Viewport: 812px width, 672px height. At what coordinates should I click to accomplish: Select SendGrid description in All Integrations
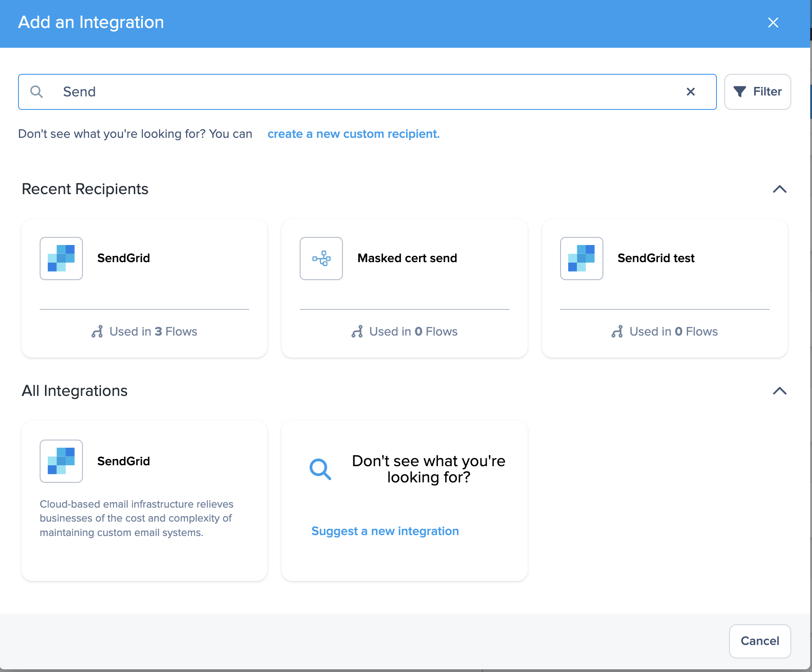[x=136, y=518]
